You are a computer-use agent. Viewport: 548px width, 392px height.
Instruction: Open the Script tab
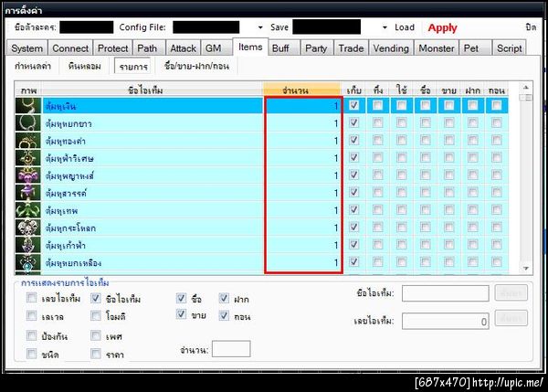point(509,48)
